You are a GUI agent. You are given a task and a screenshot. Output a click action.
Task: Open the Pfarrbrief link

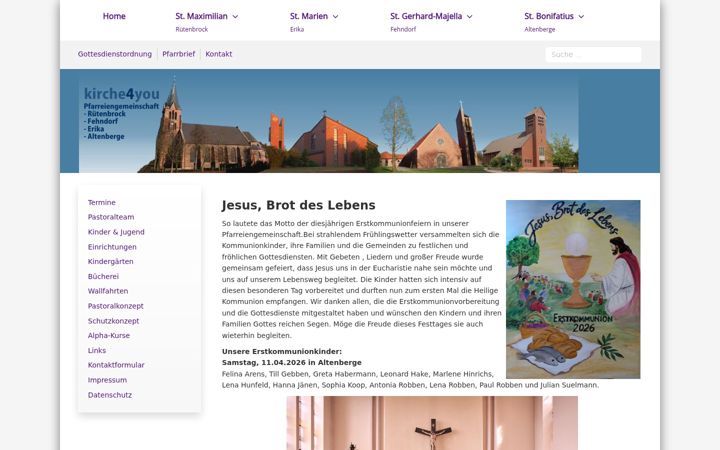[179, 54]
